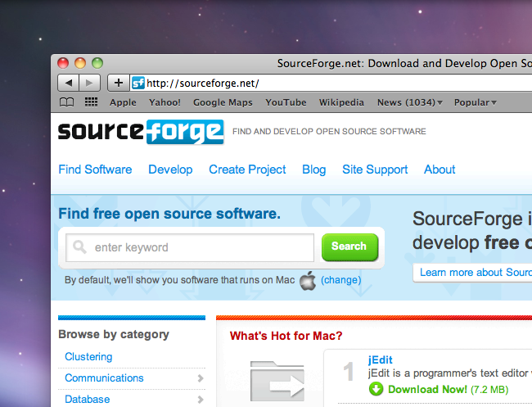Open YouTube bookmark
This screenshot has width=532, height=407.
coord(286,102)
